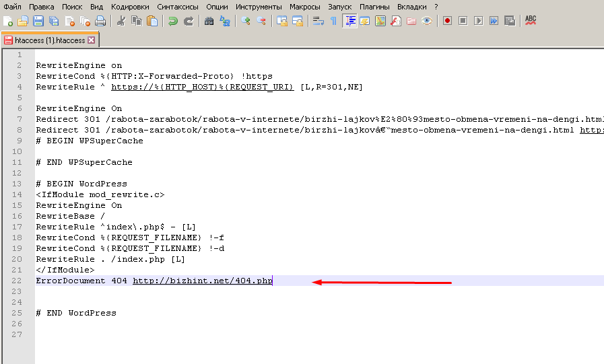This screenshot has width=604, height=364.
Task: Close the htaccess (1).htaccess tab
Action: coord(92,40)
